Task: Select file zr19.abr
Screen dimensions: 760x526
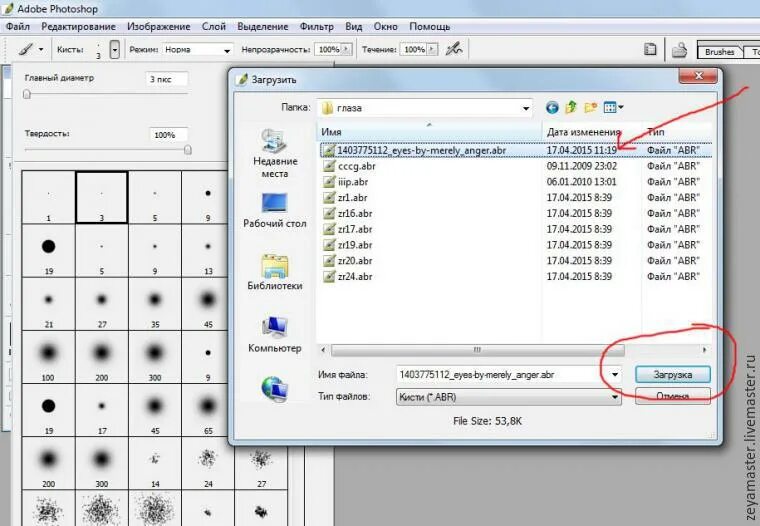Action: click(x=348, y=245)
